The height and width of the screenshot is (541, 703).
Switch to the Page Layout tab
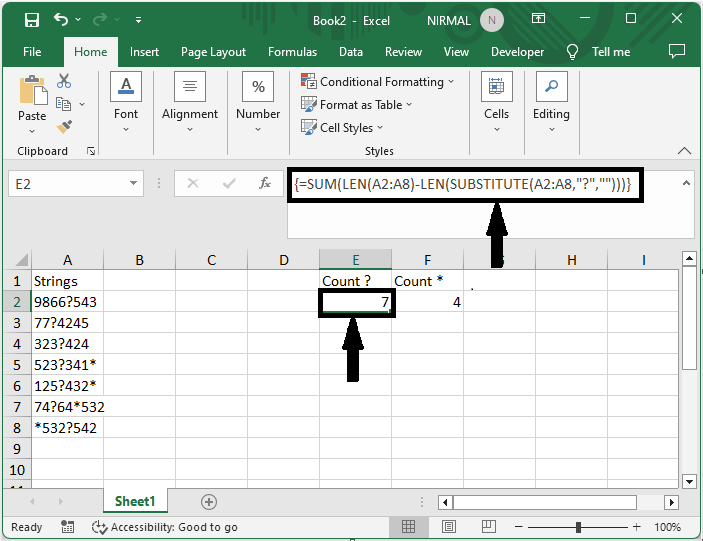click(213, 52)
